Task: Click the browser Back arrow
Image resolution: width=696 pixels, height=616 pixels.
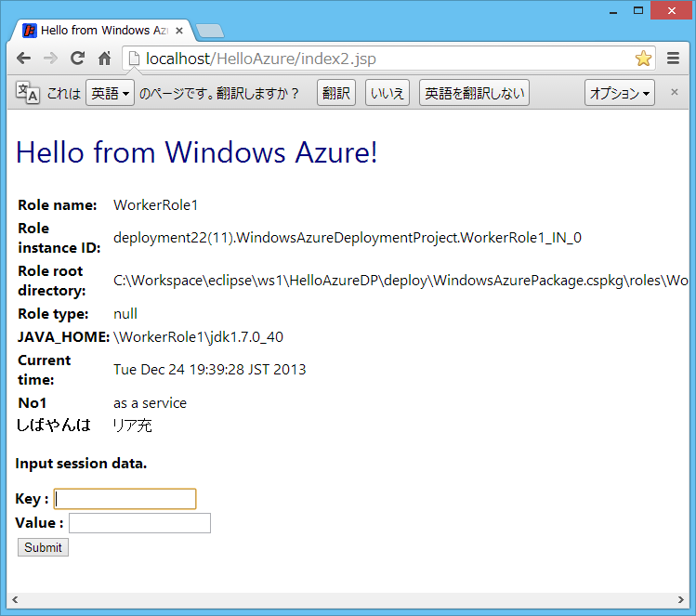Action: (x=23, y=59)
